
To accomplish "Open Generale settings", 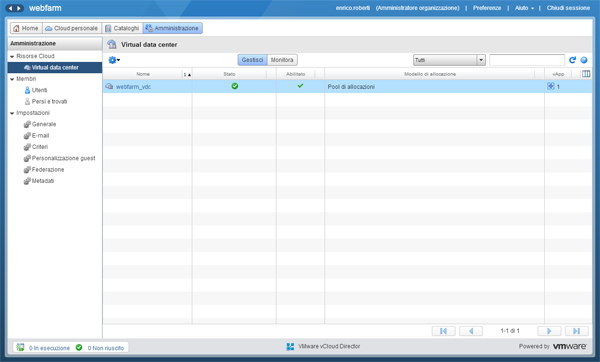I will pyautogui.click(x=44, y=124).
